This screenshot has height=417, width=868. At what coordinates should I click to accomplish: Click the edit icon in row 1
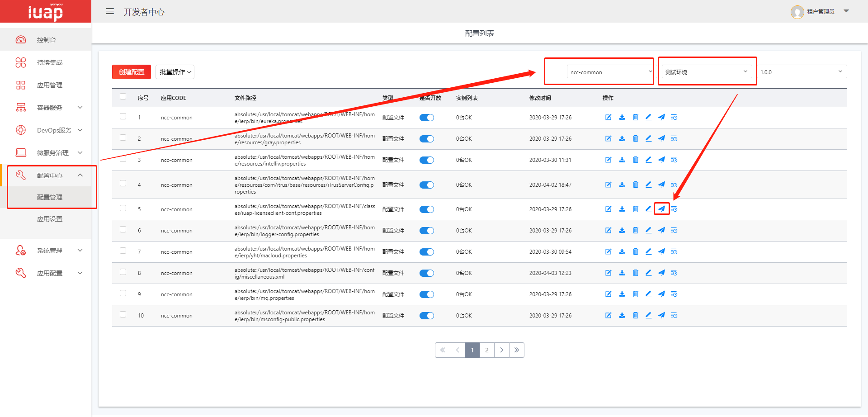pos(609,117)
